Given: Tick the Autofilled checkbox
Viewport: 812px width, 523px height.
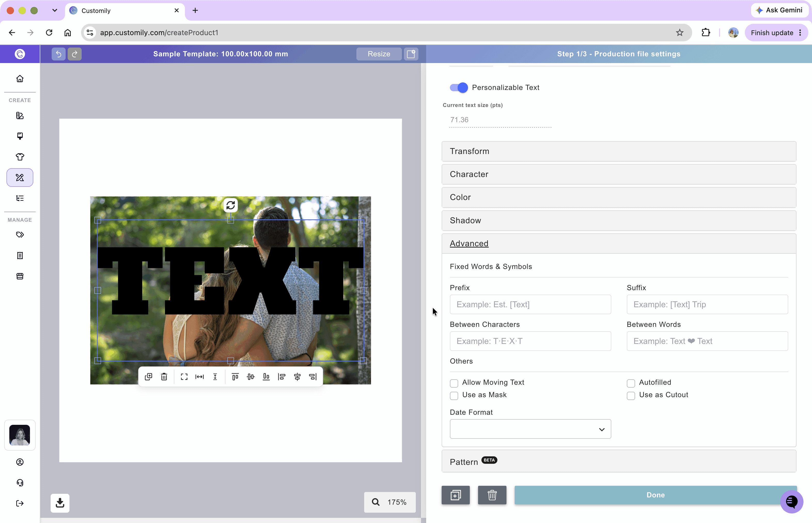Looking at the screenshot, I should 631,383.
